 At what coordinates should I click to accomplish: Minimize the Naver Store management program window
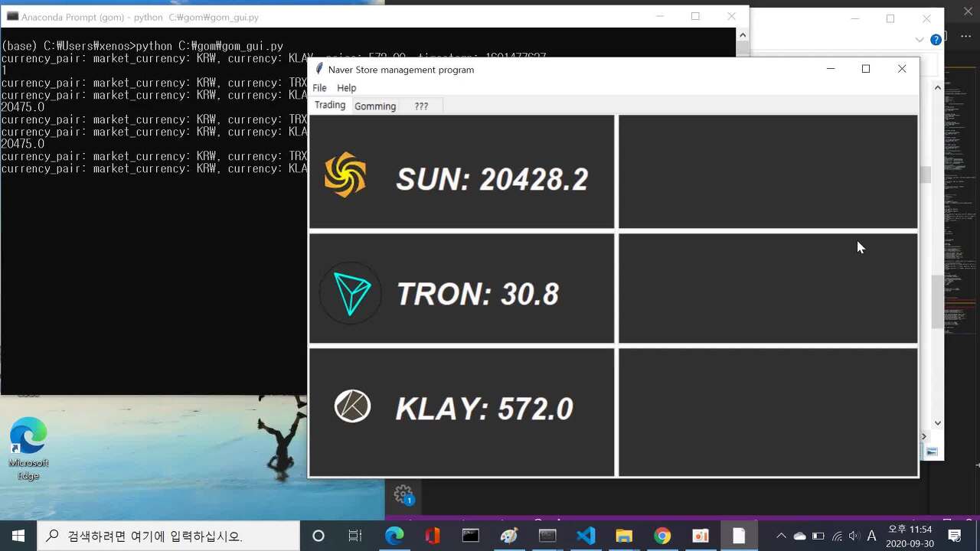click(830, 69)
